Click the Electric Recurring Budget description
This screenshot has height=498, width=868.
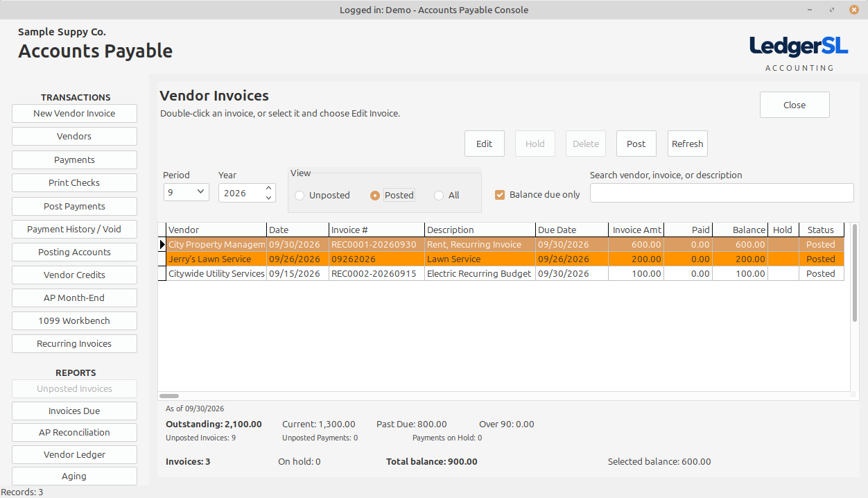coord(480,274)
